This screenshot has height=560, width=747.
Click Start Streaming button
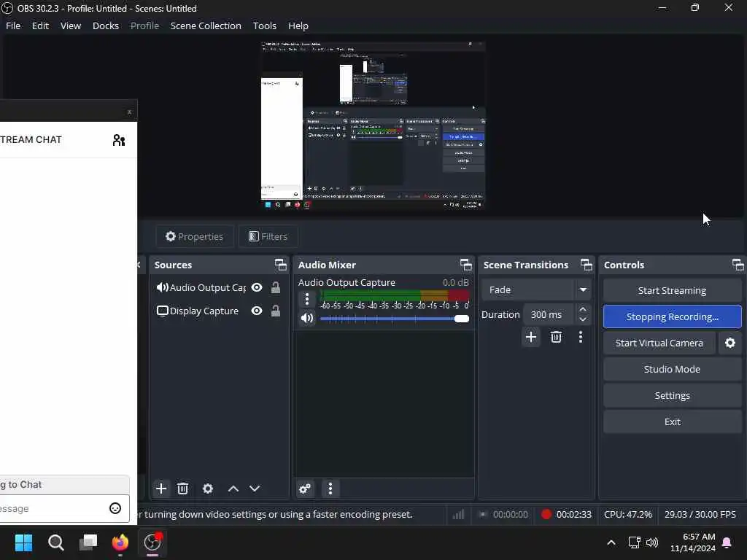coord(672,290)
